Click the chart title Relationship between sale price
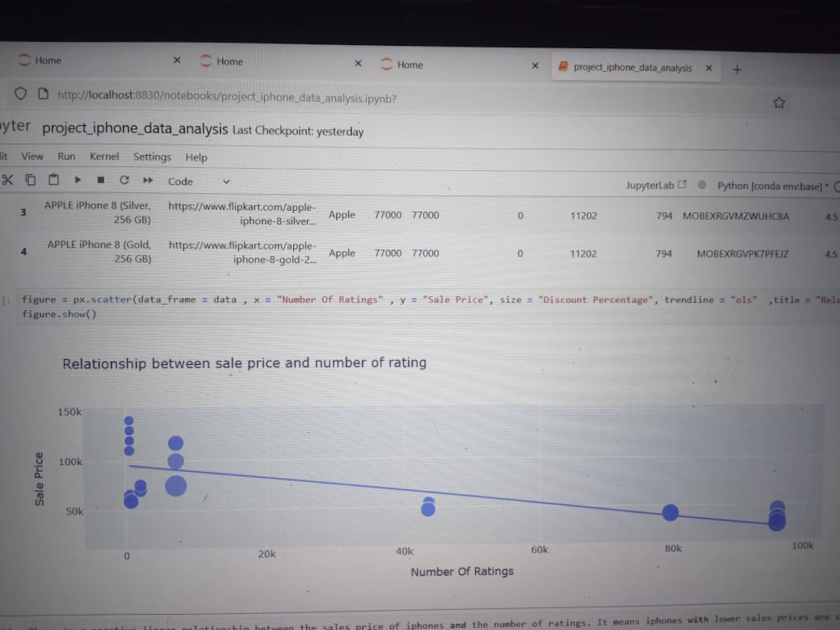This screenshot has width=840, height=630. [x=244, y=363]
